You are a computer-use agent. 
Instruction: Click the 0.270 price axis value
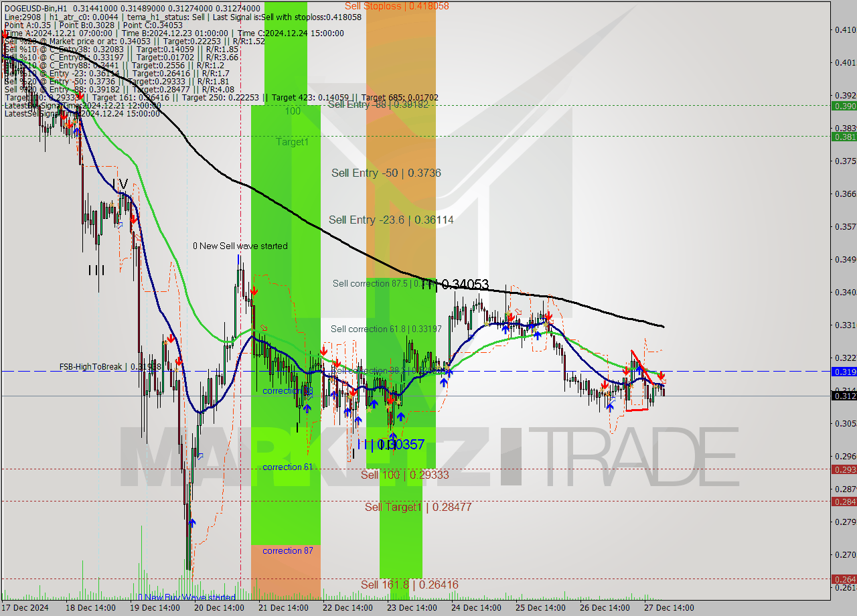coord(845,555)
